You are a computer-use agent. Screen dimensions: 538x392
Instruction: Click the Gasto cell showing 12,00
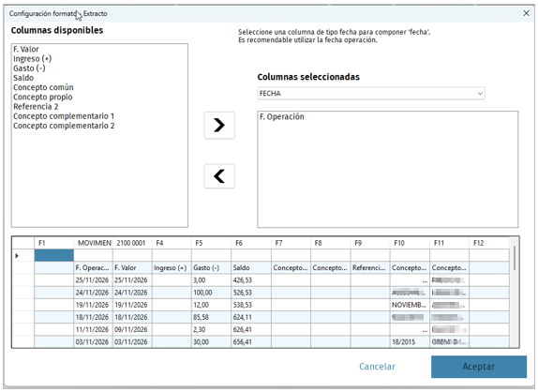click(212, 305)
